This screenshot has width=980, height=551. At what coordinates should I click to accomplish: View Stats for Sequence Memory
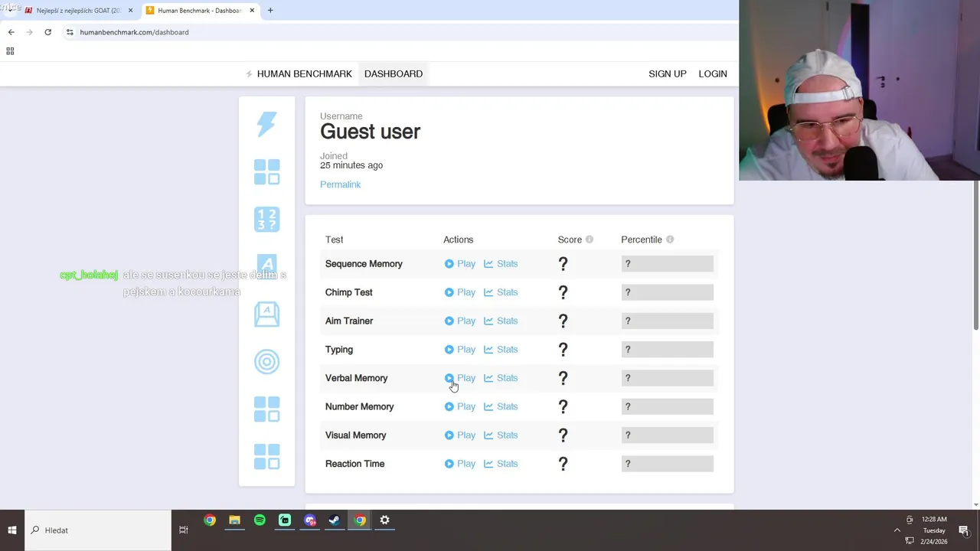click(x=501, y=264)
